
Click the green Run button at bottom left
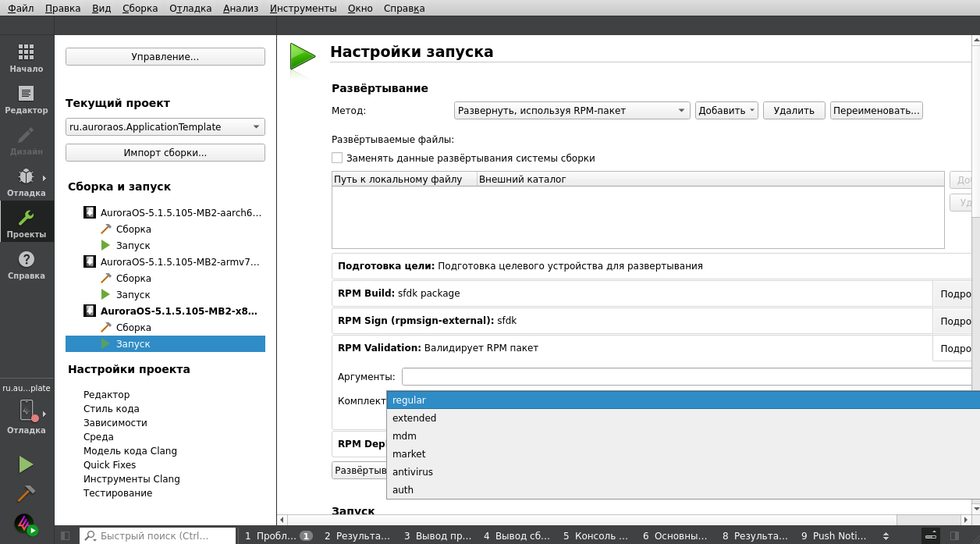[x=26, y=464]
